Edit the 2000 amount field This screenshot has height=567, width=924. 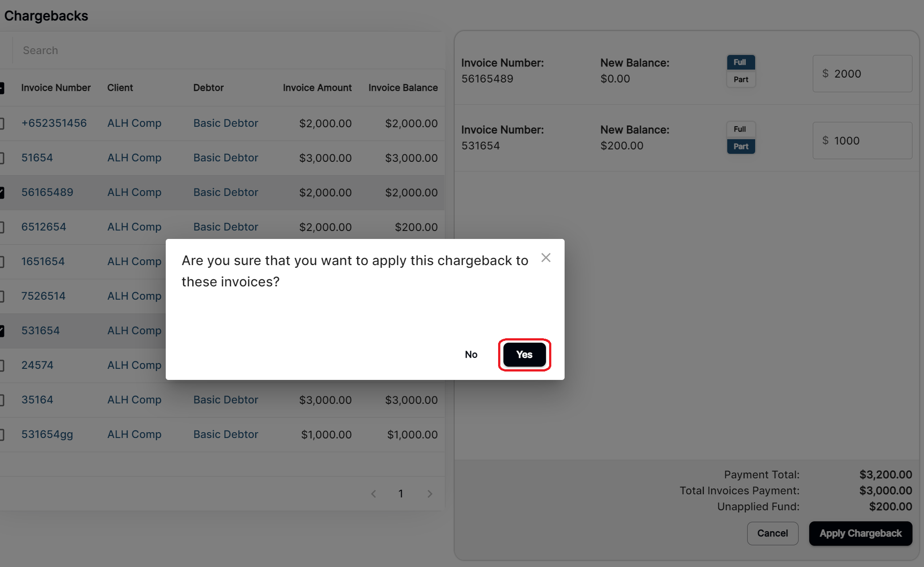coord(862,74)
